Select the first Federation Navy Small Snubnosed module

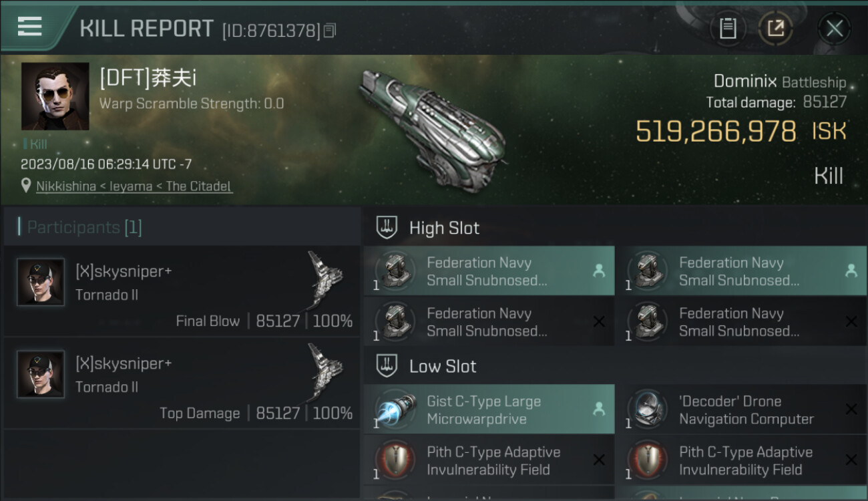coord(489,271)
